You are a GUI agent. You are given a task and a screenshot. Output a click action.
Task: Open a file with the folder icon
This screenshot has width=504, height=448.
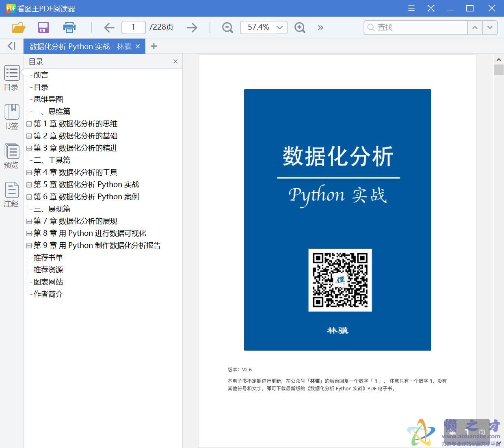tap(18, 27)
